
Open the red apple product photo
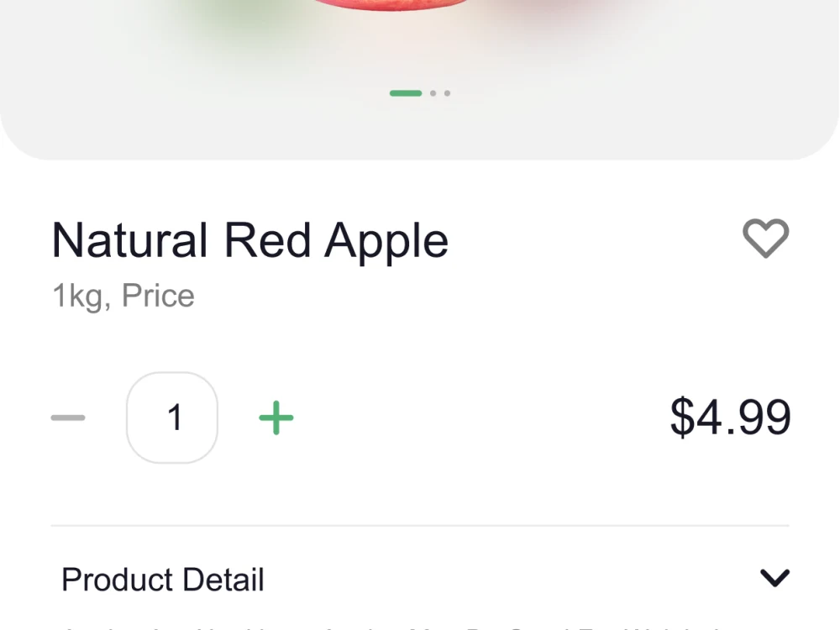click(x=391, y=5)
